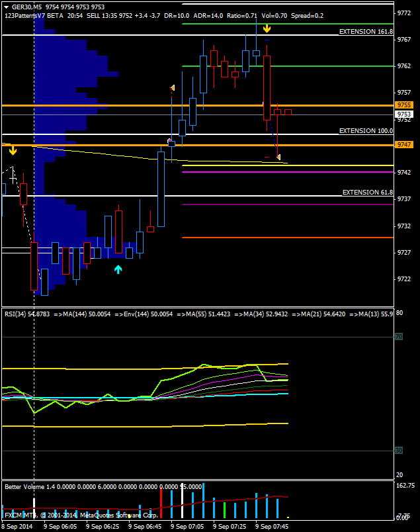This screenshot has width=420, height=532.
Task: Click the RSI(34) indicator label
Action: tap(26, 314)
